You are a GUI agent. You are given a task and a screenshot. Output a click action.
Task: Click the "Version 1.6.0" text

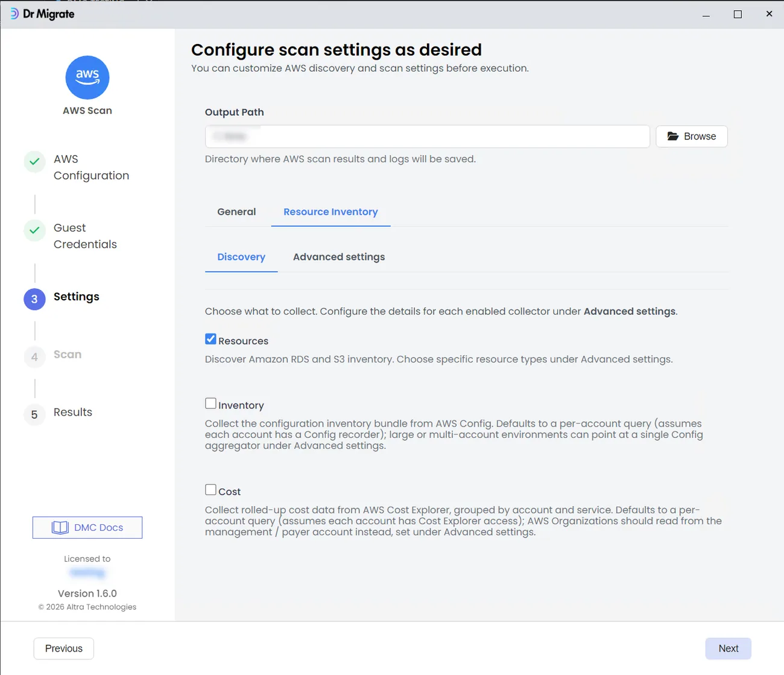(x=87, y=594)
